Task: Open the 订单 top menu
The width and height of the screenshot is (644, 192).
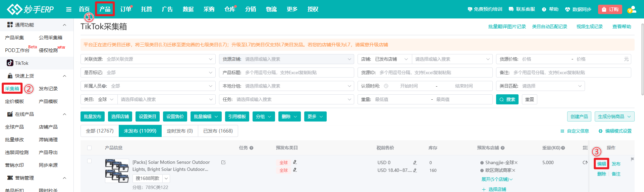Action: [126, 9]
